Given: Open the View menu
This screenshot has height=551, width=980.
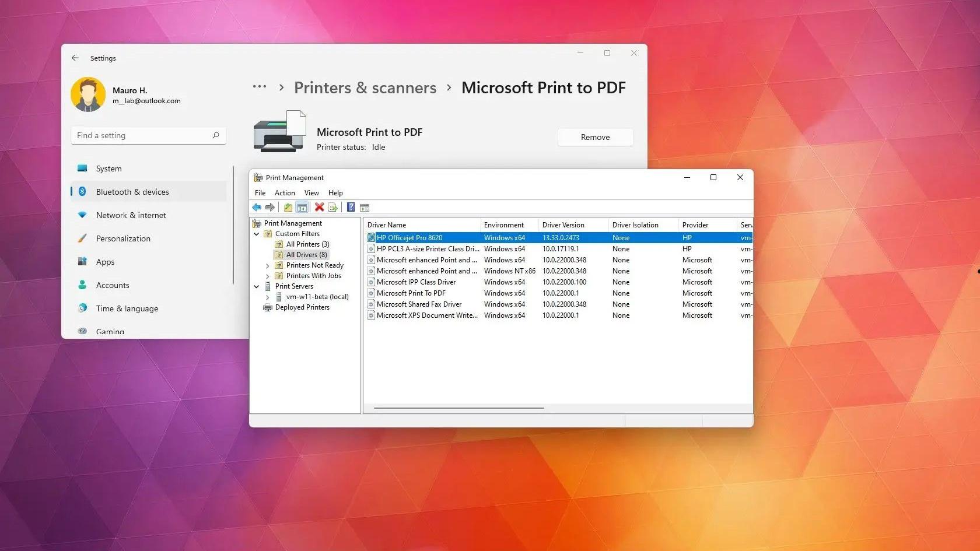Looking at the screenshot, I should tap(311, 193).
